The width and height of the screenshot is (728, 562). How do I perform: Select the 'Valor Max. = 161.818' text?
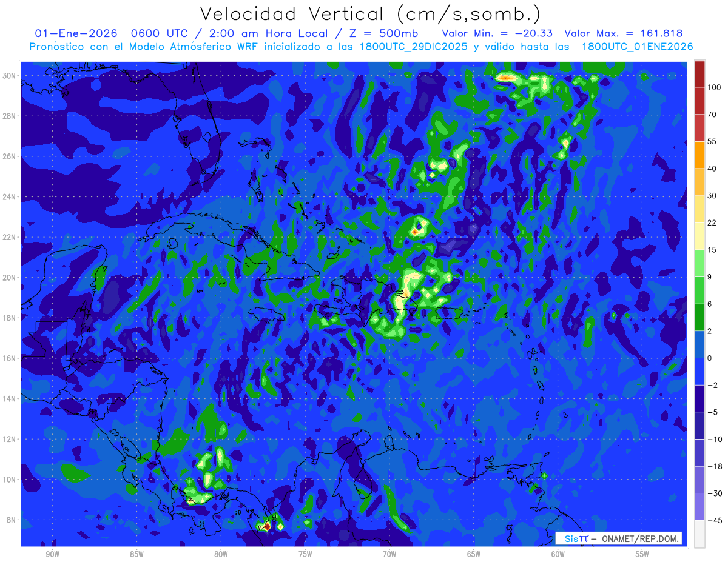(x=623, y=33)
